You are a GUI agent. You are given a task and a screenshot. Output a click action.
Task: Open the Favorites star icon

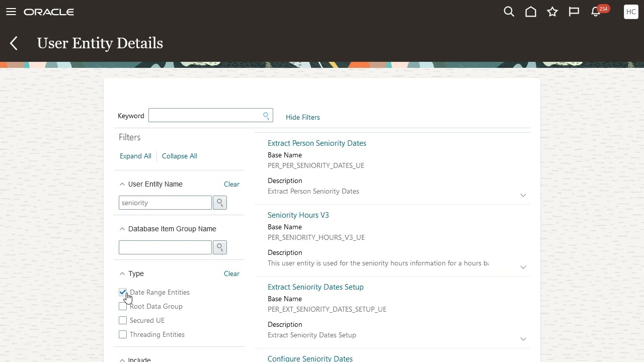552,12
